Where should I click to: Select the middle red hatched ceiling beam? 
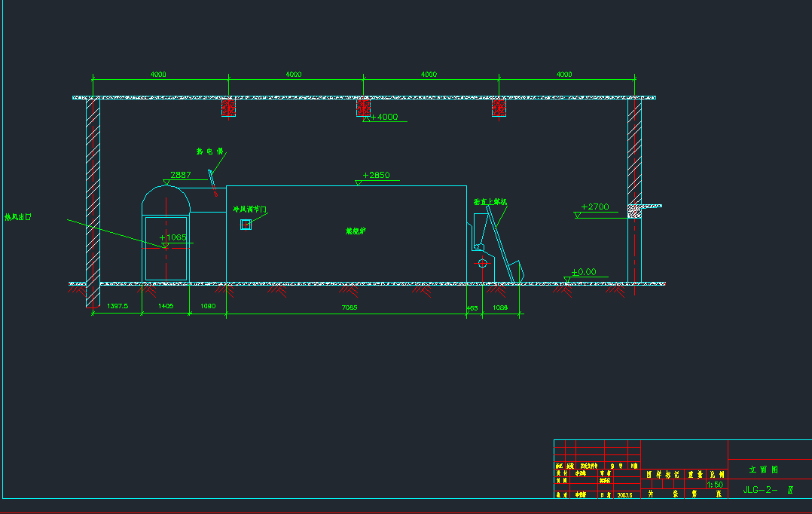(364, 107)
